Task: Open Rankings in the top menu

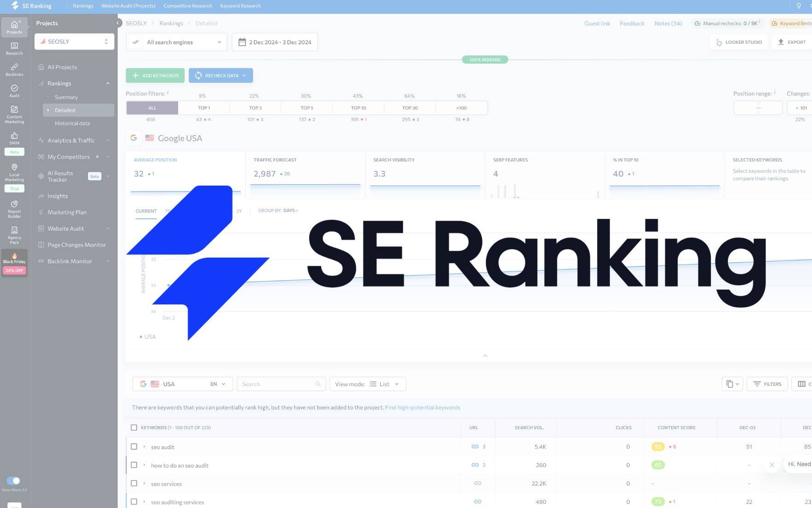Action: coord(83,6)
